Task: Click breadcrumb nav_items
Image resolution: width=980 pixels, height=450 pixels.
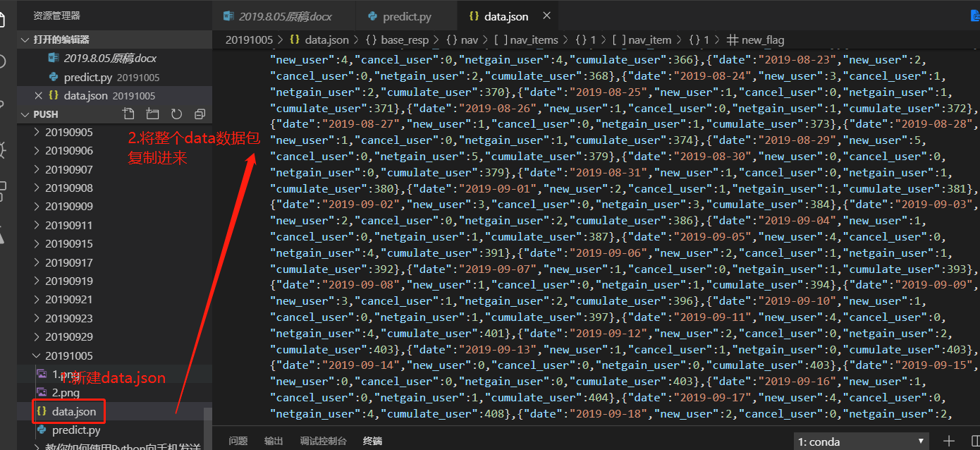Action: click(534, 40)
